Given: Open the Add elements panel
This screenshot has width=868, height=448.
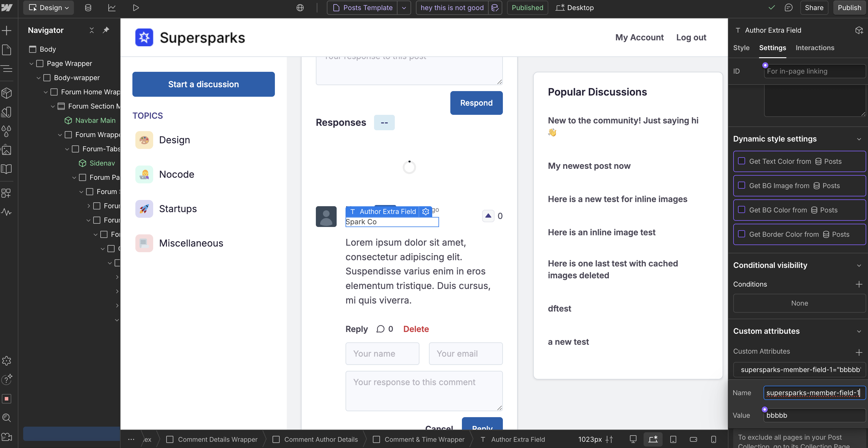Looking at the screenshot, I should 7,31.
